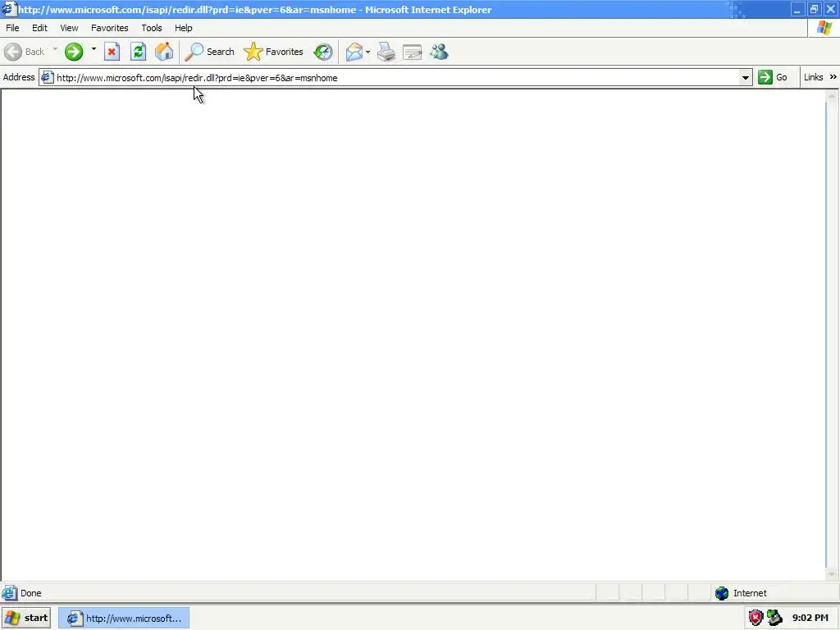Open the Search pane with the magnifier

(x=209, y=52)
